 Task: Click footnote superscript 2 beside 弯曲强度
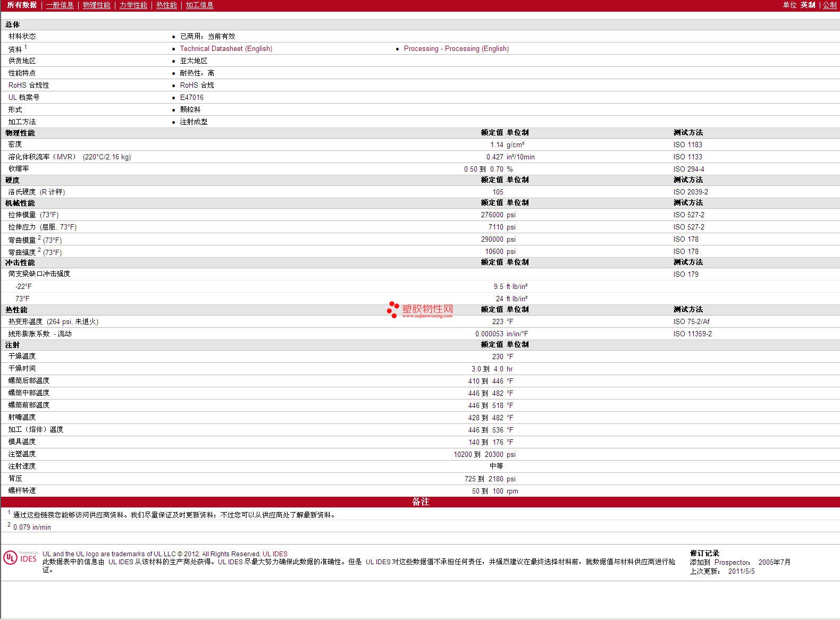click(39, 250)
